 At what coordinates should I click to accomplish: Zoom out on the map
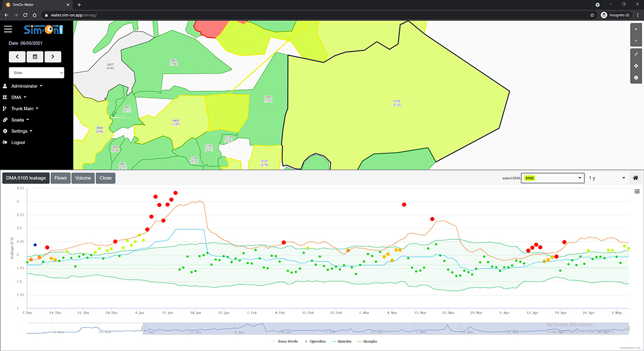point(636,41)
